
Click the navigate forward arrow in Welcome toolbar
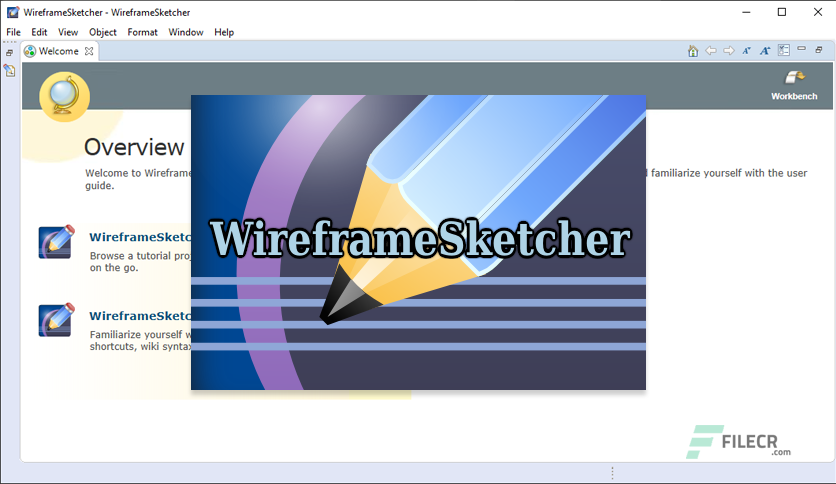tap(728, 51)
